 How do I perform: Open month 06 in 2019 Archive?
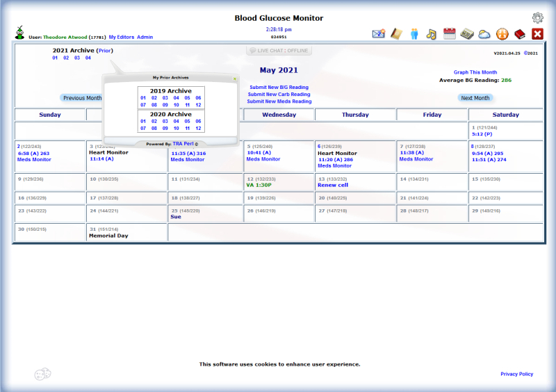coord(198,98)
